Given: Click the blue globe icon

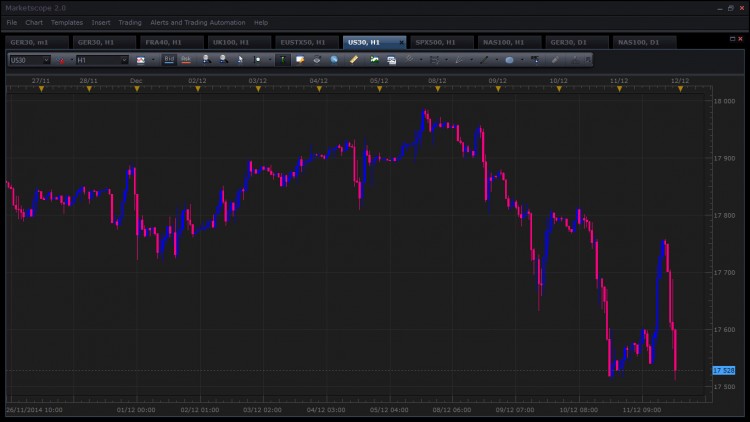Looking at the screenshot, I should coord(334,60).
